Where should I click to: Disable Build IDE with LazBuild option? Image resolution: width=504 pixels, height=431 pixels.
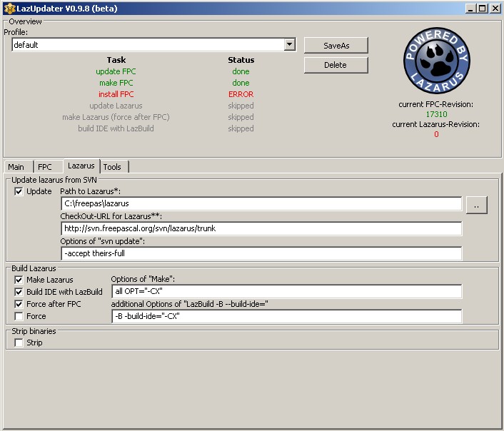(x=19, y=292)
